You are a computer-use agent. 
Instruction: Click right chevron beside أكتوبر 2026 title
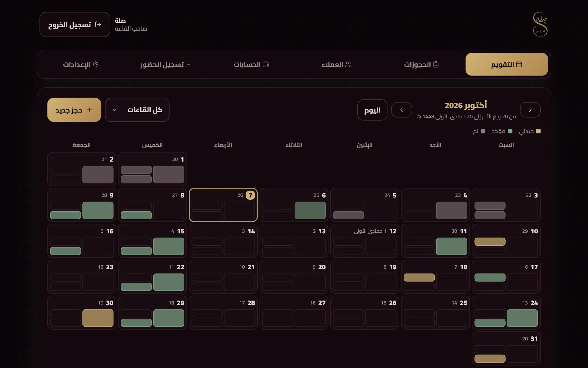point(530,110)
